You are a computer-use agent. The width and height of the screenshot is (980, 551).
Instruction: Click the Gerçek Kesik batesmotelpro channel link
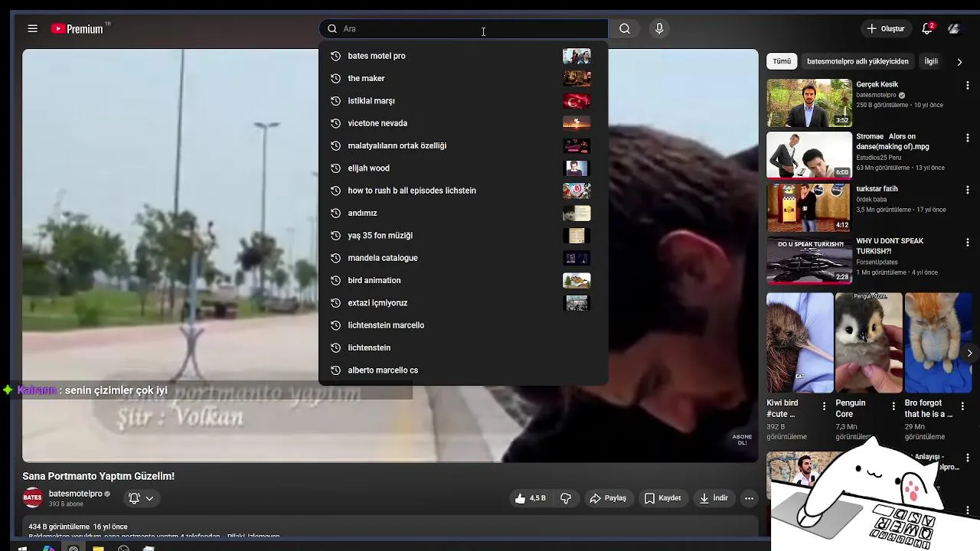[876, 95]
